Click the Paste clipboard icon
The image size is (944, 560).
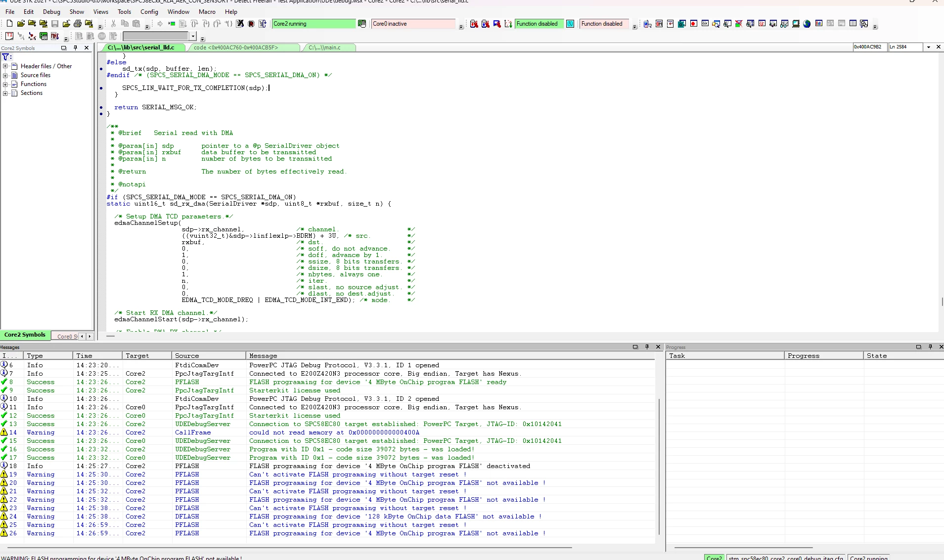(x=136, y=23)
